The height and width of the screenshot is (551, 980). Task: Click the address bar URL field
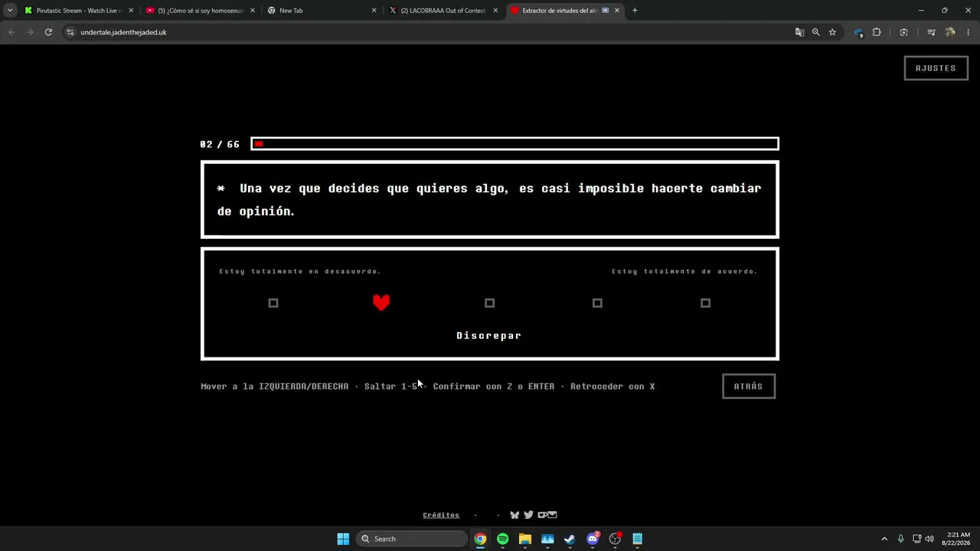pyautogui.click(x=429, y=32)
